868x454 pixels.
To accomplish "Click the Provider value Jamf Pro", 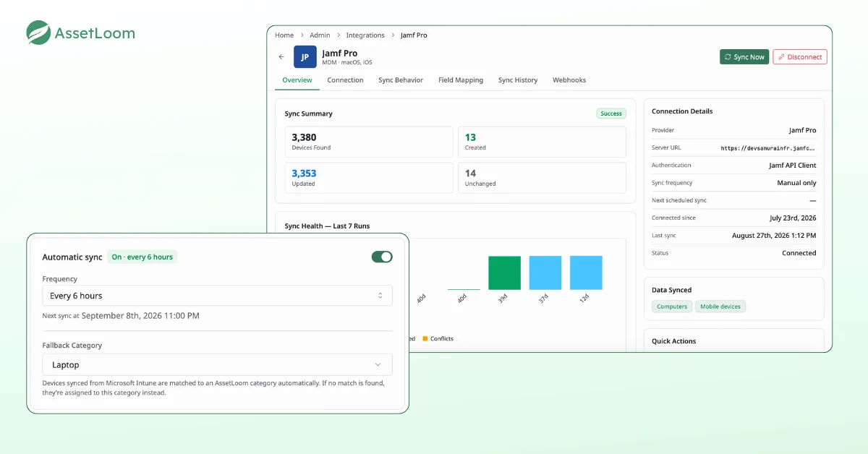I will tap(803, 130).
